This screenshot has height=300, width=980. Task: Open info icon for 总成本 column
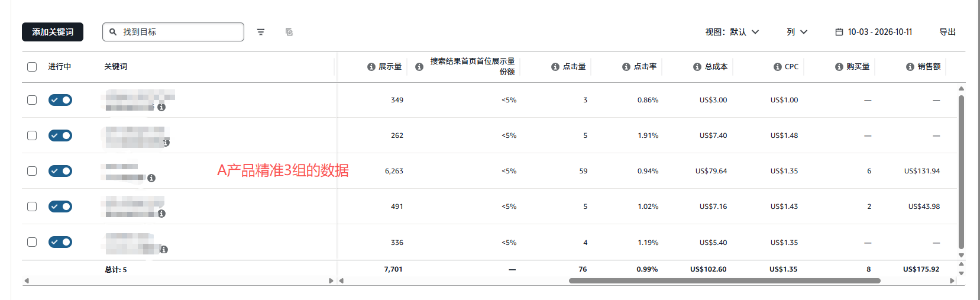[x=697, y=67]
